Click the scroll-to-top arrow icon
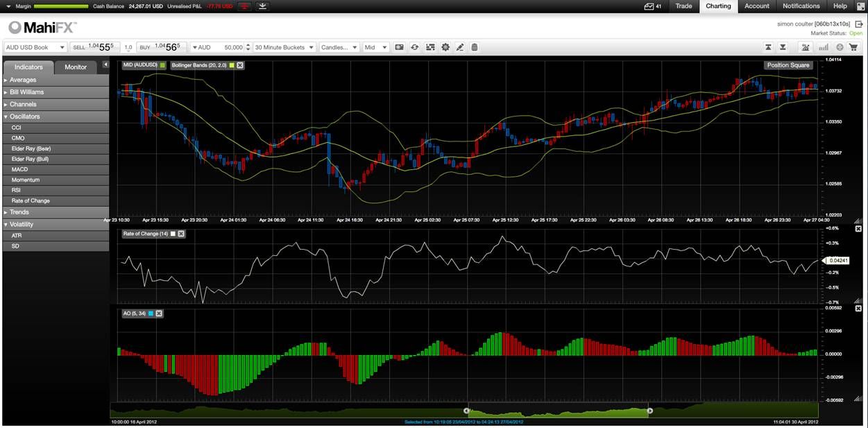Image resolution: width=868 pixels, height=428 pixels. pos(769,47)
